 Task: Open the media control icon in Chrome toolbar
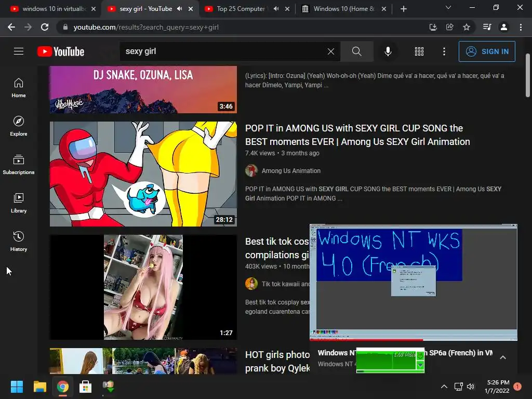pyautogui.click(x=487, y=27)
